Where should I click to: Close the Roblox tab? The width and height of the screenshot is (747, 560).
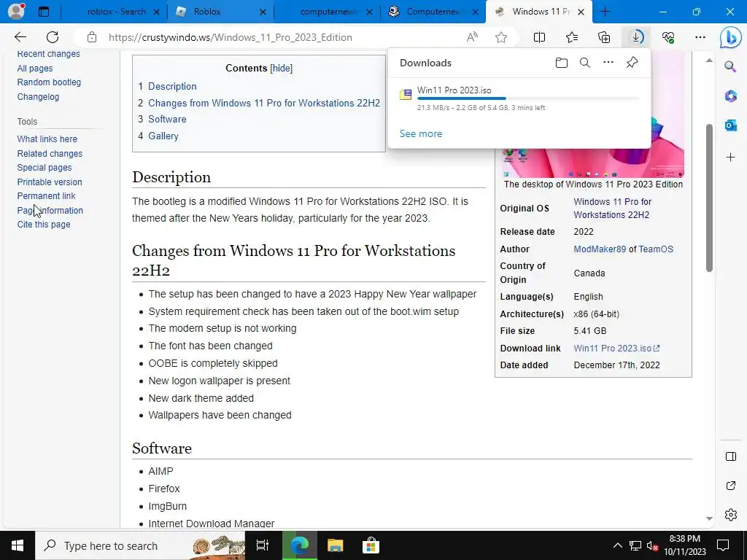click(263, 12)
